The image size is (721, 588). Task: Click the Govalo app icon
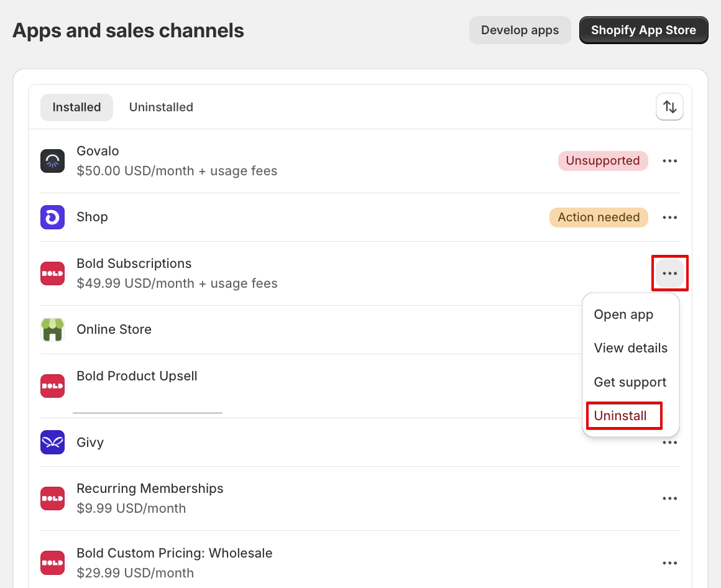[x=52, y=161]
